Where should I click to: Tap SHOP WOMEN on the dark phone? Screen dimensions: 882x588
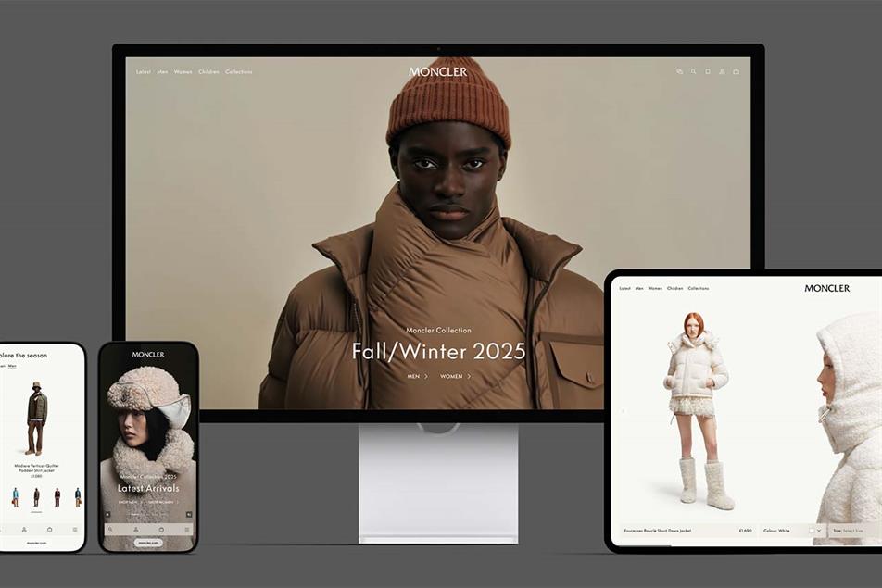[164, 502]
